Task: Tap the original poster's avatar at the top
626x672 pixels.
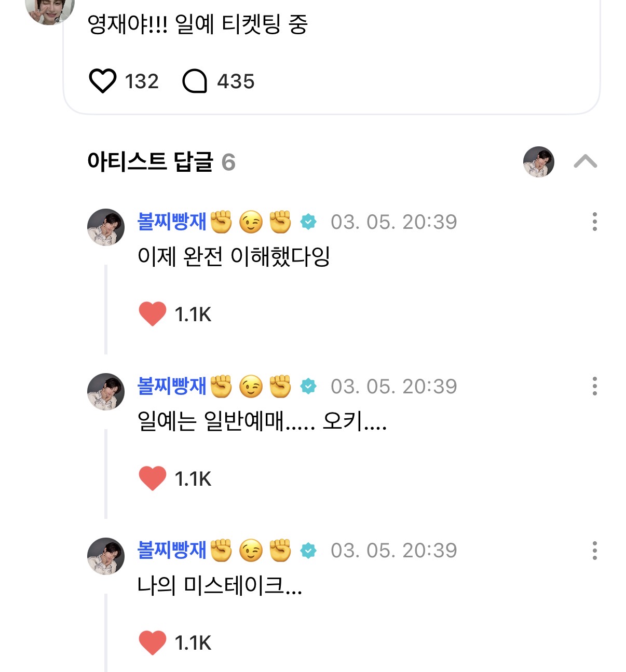Action: pos(50,9)
